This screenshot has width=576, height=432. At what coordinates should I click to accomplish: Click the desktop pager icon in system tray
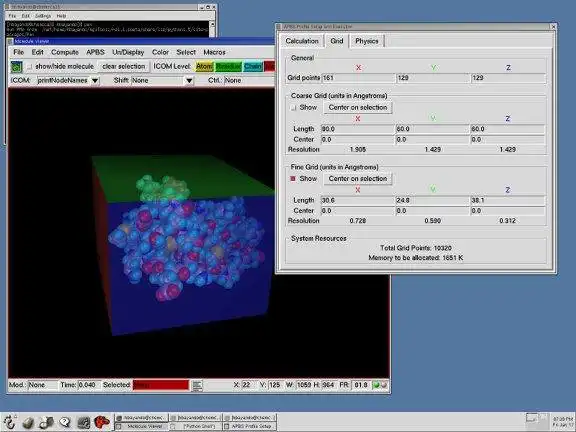[x=532, y=418]
